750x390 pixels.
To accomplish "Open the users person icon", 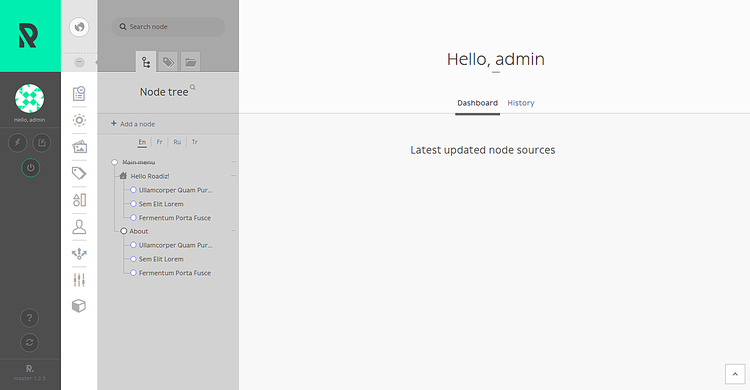I will tap(79, 226).
